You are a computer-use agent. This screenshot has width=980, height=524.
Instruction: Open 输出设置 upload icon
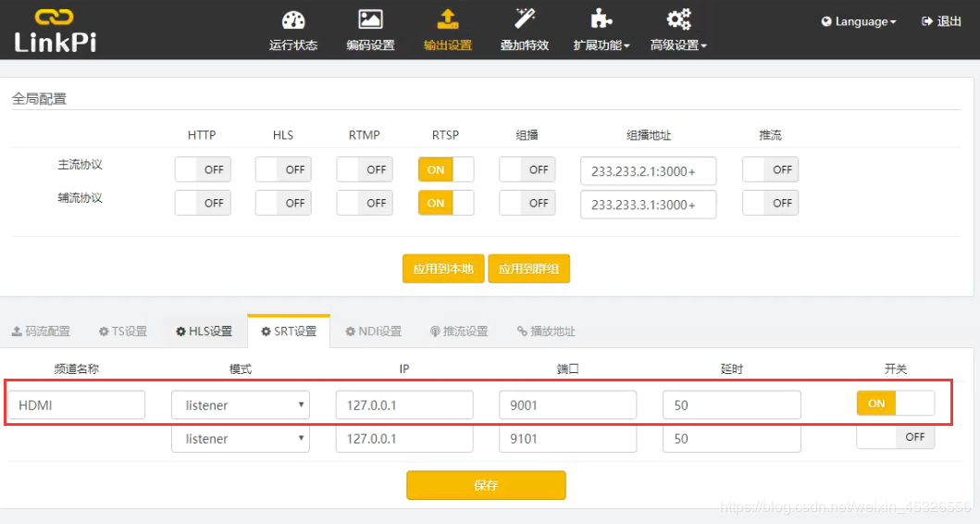point(448,19)
